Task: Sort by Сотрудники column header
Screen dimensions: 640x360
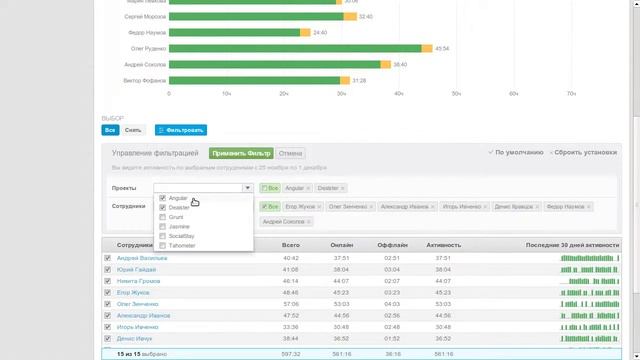Action: [x=135, y=245]
